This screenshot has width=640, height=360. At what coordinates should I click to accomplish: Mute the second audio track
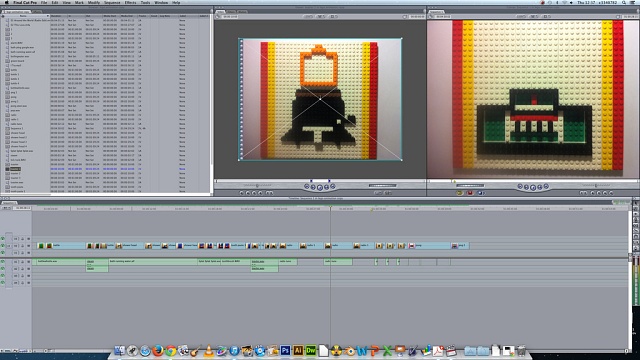click(3, 269)
